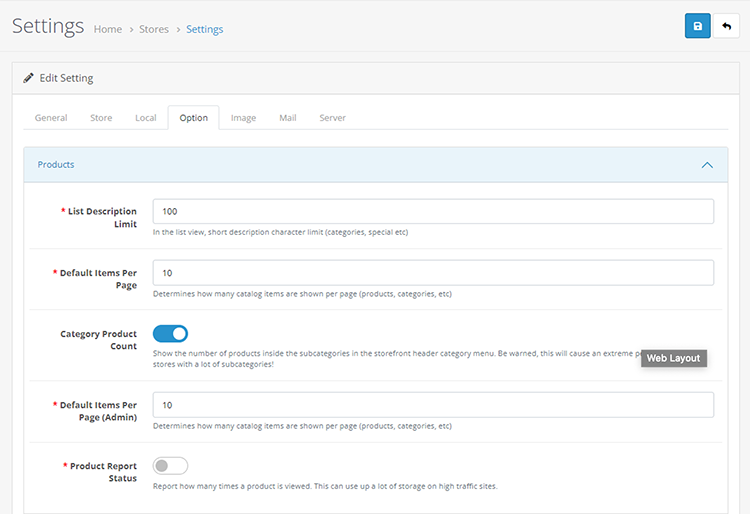
Task: Focus the Default Items Per Page field
Action: (433, 273)
